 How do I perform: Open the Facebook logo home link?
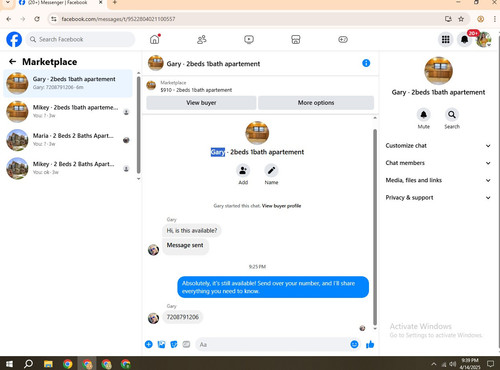point(14,39)
